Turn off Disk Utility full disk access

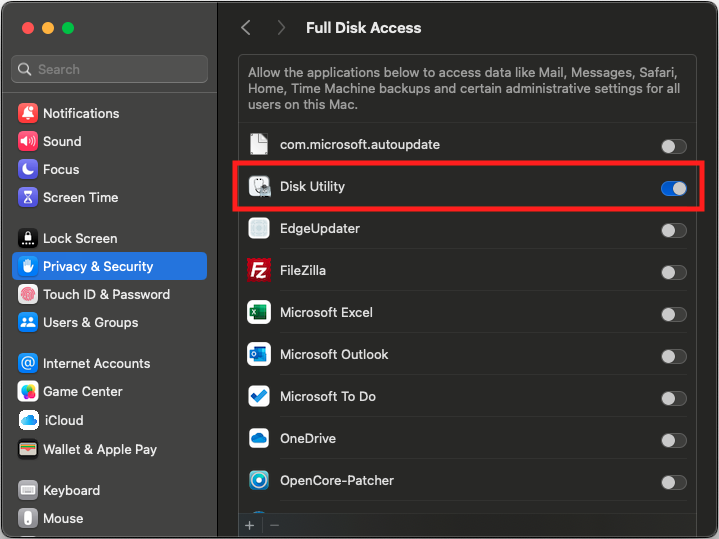674,189
